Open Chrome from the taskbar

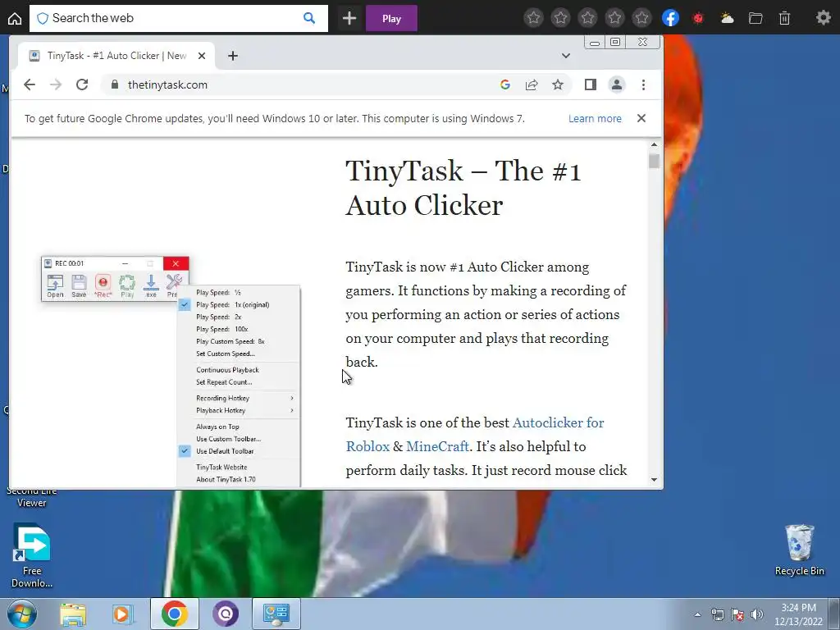click(x=174, y=614)
